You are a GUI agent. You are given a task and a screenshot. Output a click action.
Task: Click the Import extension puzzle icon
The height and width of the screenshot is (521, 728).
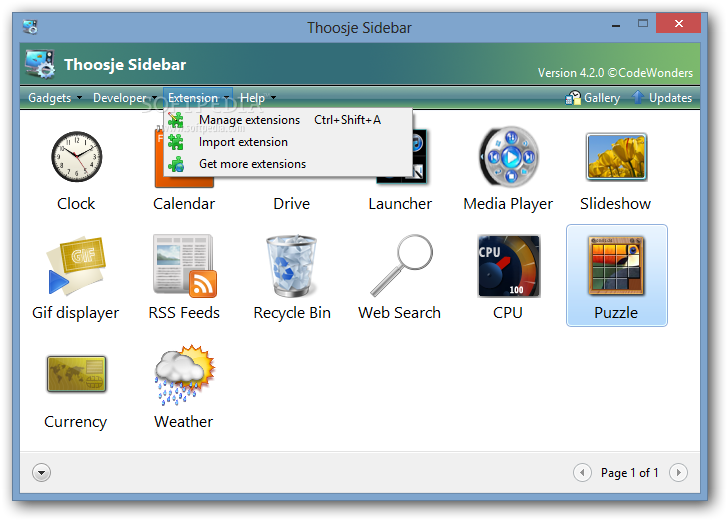176,142
